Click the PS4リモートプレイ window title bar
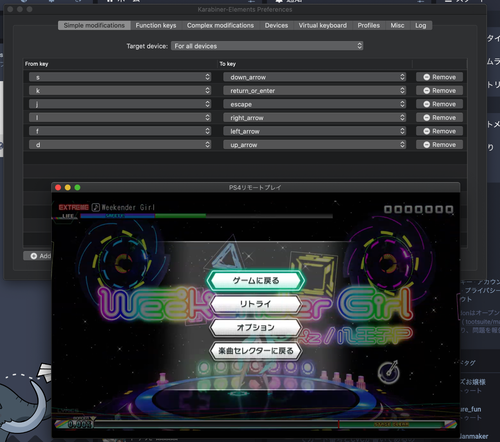The height and width of the screenshot is (442, 500). click(x=255, y=188)
